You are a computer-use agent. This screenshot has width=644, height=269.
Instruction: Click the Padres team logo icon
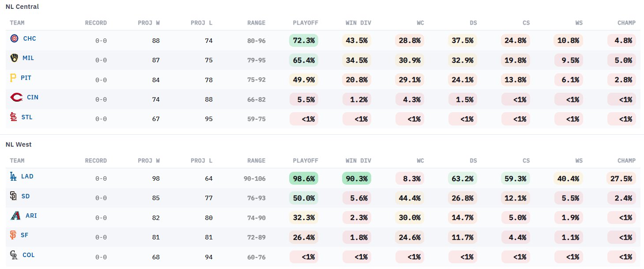coord(13,196)
